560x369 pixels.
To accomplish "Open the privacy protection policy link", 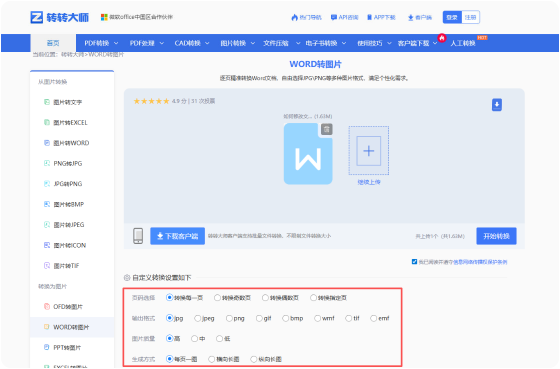I will tap(480, 262).
